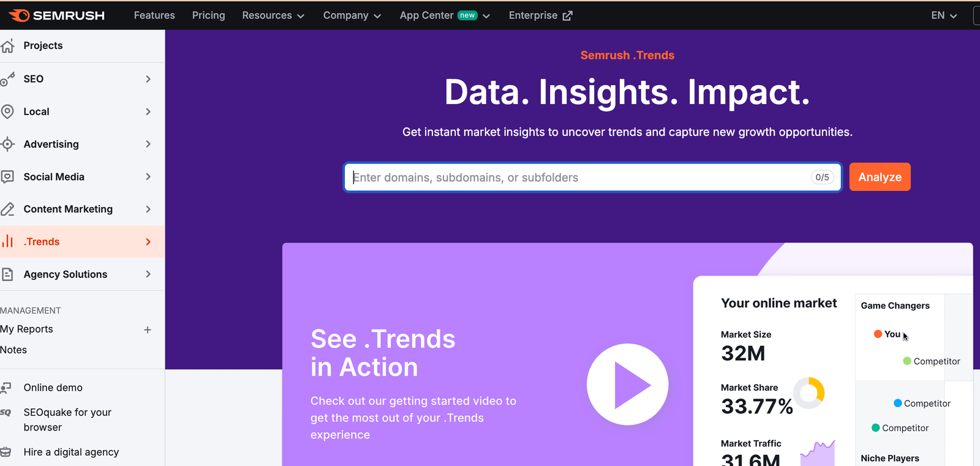Click the Market Size 32M value
Screen dimensions: 980x466
point(743,353)
